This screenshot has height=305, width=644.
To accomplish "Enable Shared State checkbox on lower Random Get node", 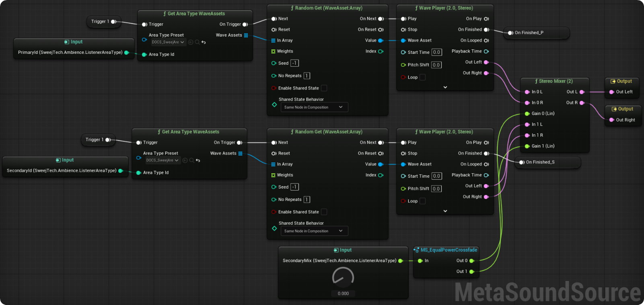I will [324, 212].
